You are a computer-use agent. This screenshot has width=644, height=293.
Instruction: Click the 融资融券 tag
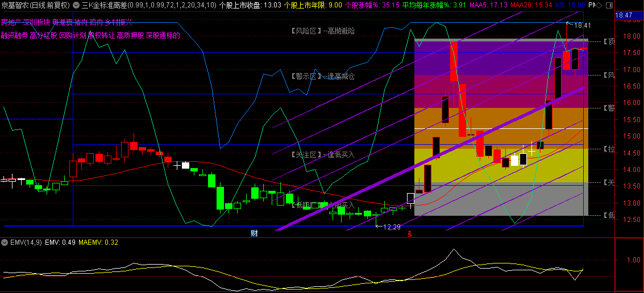click(x=14, y=35)
